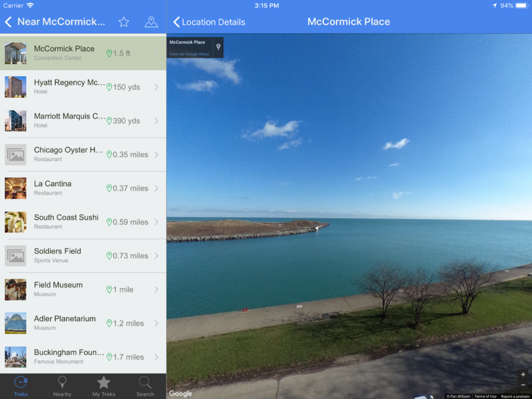The height and width of the screenshot is (399, 532).
Task: Open the Terms of Use link
Action: (x=485, y=396)
